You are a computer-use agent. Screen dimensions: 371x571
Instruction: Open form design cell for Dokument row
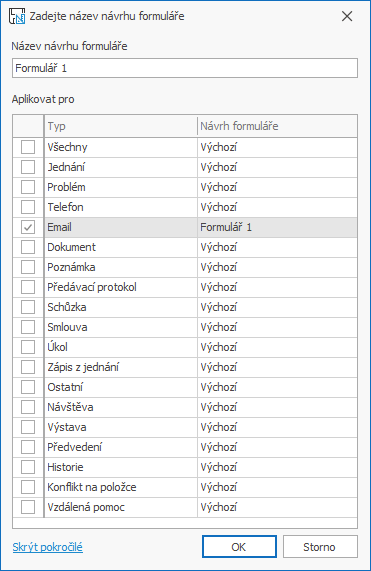pos(277,248)
